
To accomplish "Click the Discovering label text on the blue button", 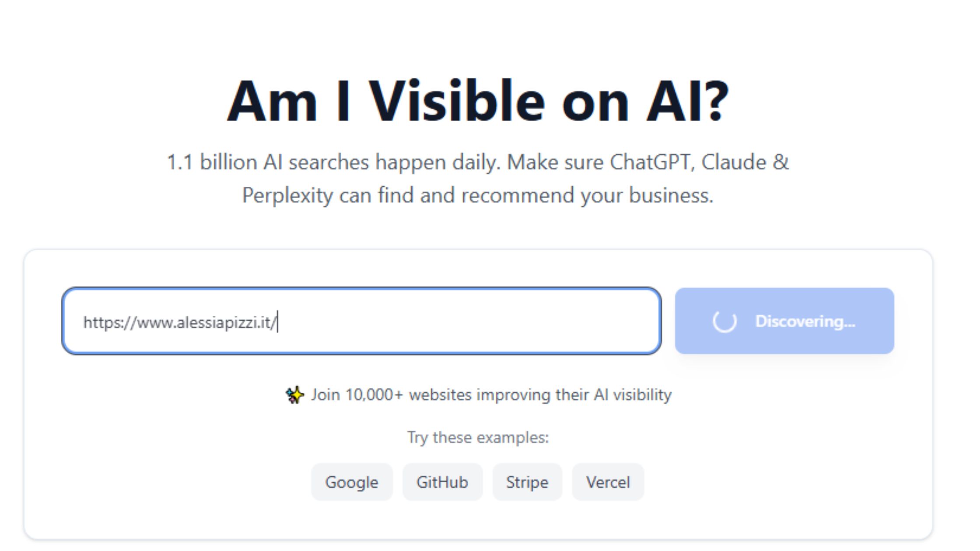I will (805, 321).
